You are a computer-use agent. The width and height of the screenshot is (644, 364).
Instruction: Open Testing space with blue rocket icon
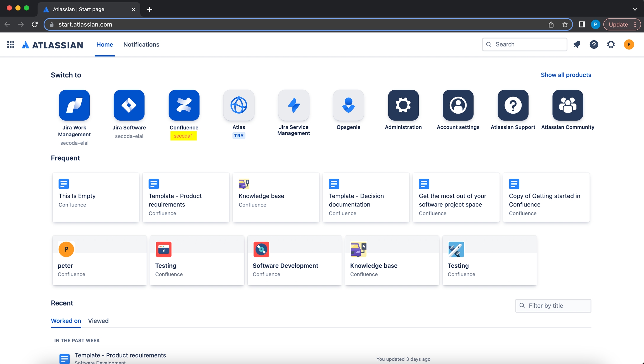coord(489,260)
